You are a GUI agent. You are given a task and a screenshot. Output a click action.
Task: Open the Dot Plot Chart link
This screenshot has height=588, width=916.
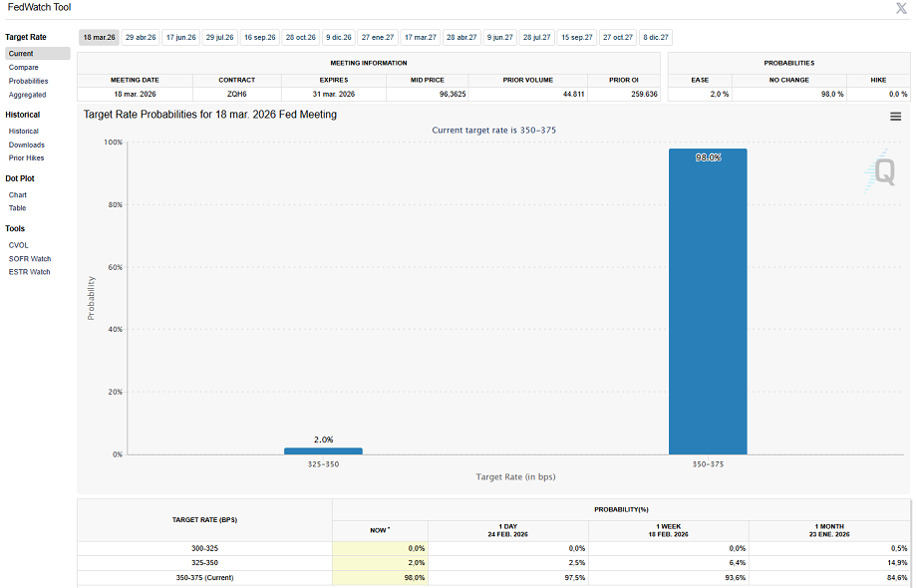coord(18,195)
